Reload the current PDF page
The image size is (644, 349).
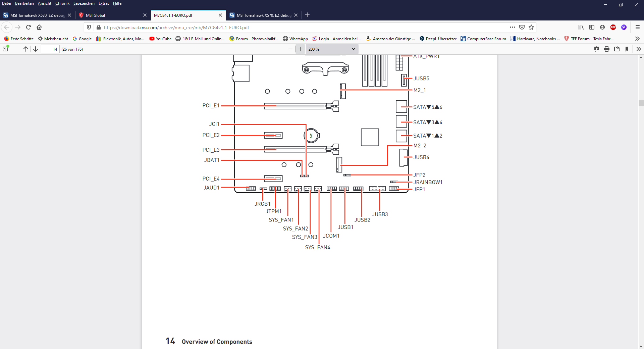pyautogui.click(x=29, y=27)
